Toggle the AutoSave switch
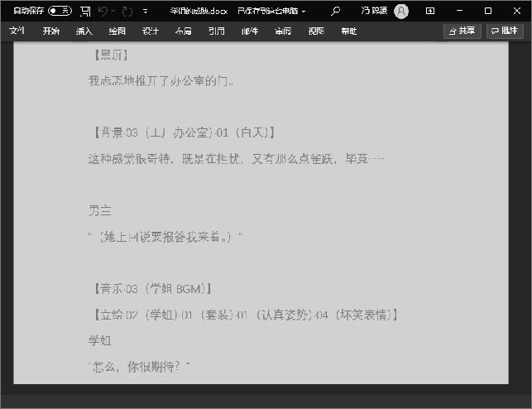The width and height of the screenshot is (532, 409). [x=60, y=11]
